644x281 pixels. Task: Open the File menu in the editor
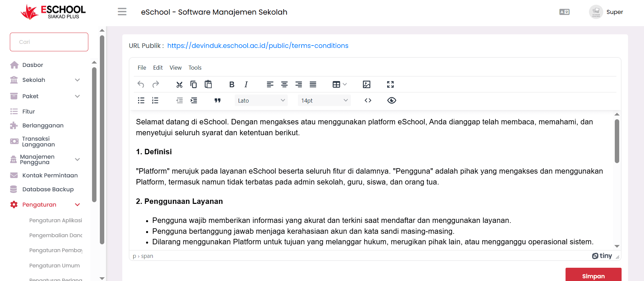[x=142, y=68]
